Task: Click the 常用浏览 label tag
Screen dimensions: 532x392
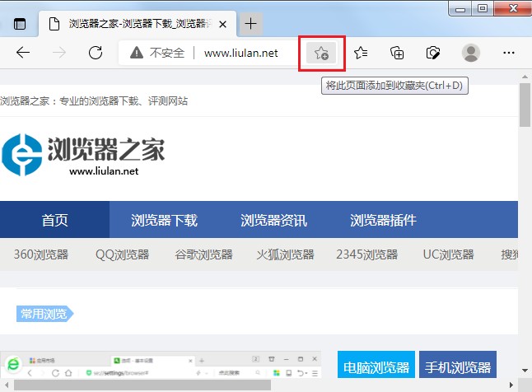Action: (44, 314)
